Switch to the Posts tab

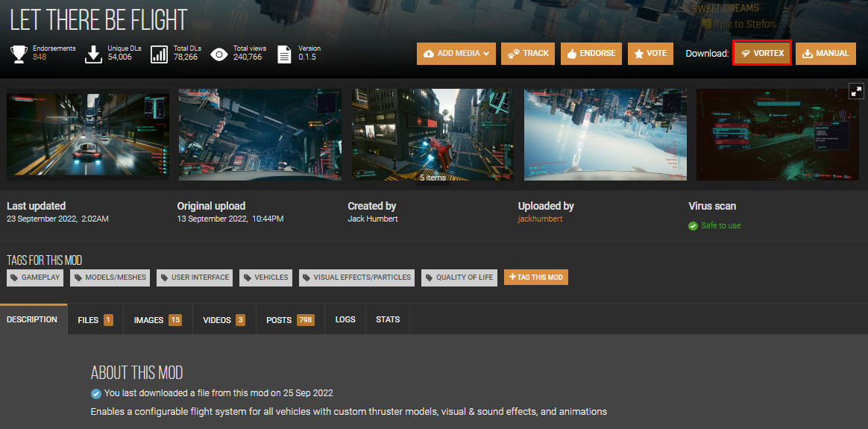click(x=290, y=320)
